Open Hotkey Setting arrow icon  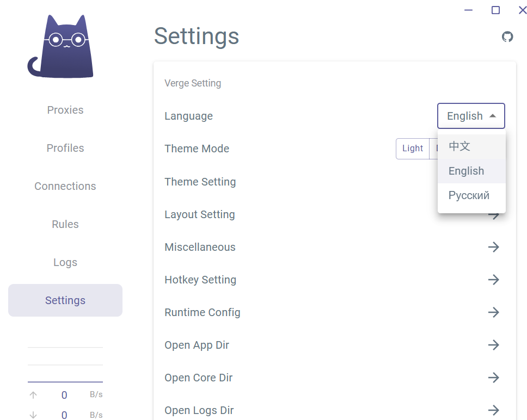click(x=493, y=280)
